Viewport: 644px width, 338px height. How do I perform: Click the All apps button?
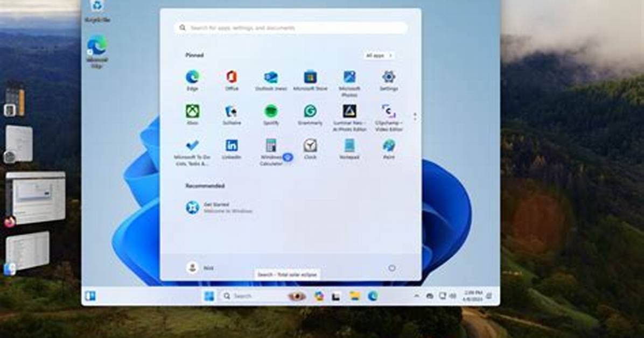[x=379, y=55]
